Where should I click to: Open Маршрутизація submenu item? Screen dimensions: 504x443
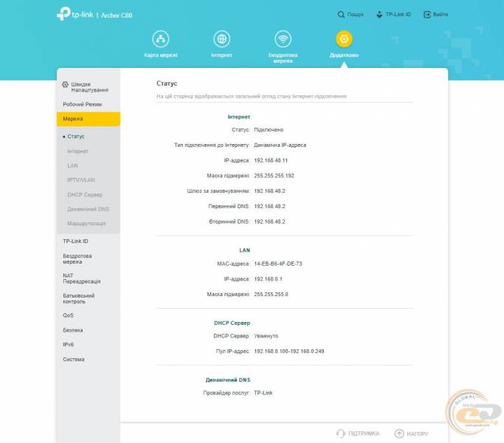86,224
